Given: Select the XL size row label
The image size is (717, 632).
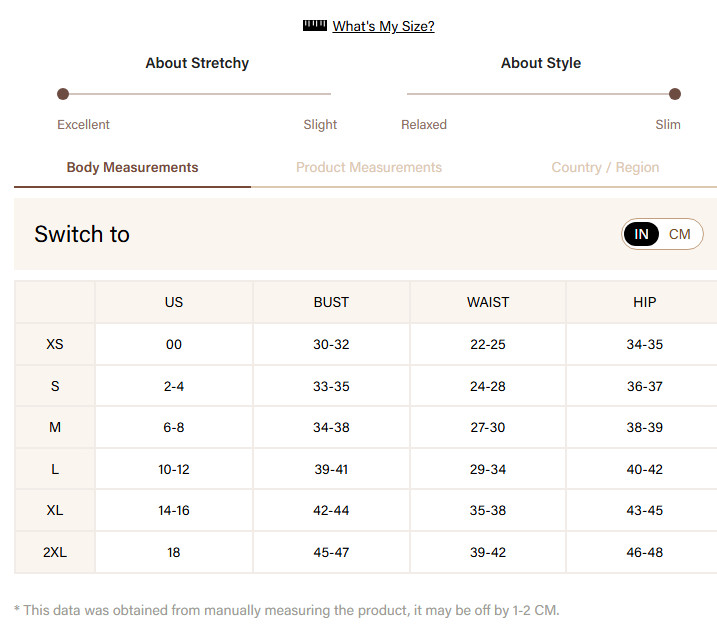Looking at the screenshot, I should 55,511.
